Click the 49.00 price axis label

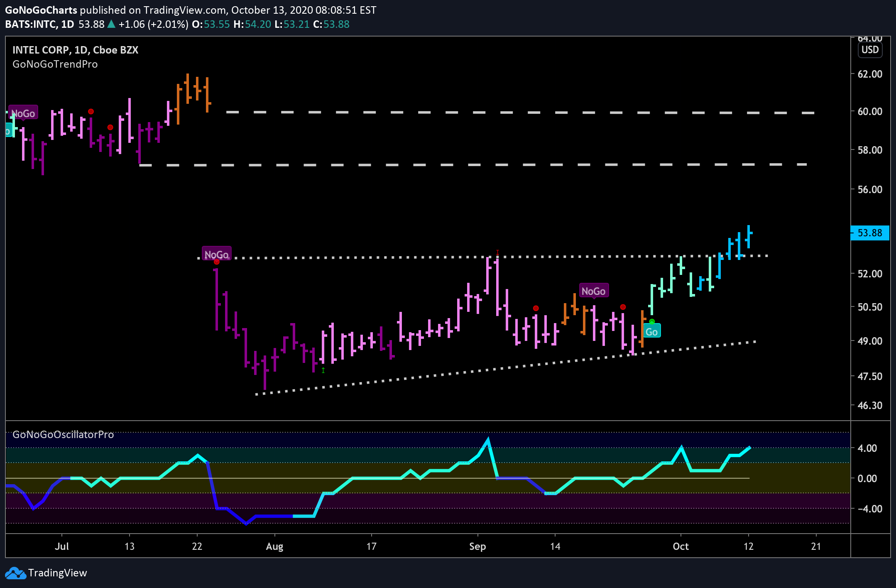pyautogui.click(x=870, y=341)
